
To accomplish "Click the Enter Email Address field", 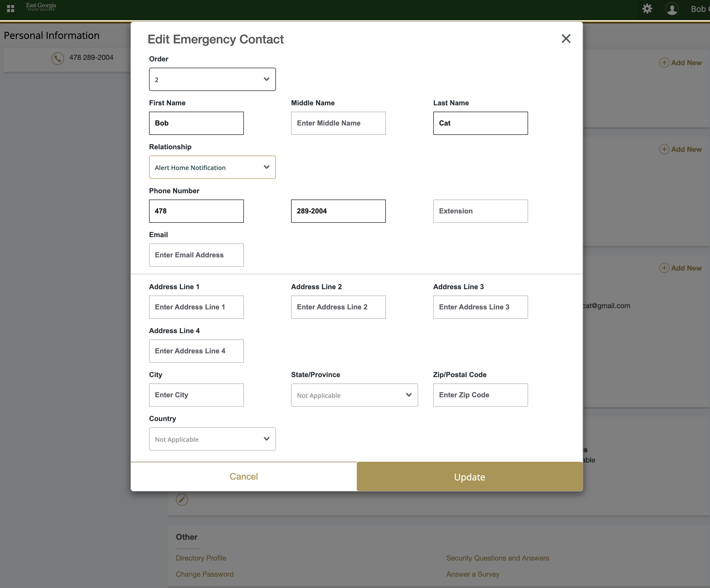I will point(196,255).
